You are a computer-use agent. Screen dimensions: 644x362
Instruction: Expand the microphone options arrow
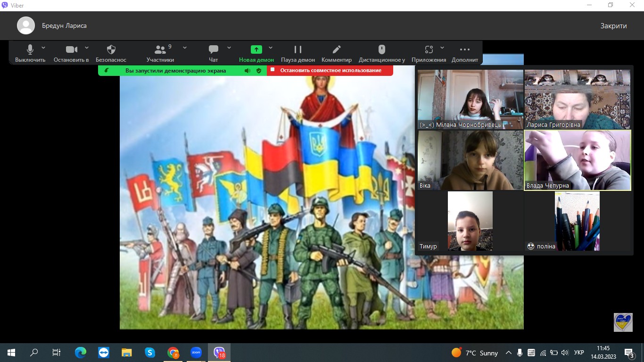click(43, 48)
